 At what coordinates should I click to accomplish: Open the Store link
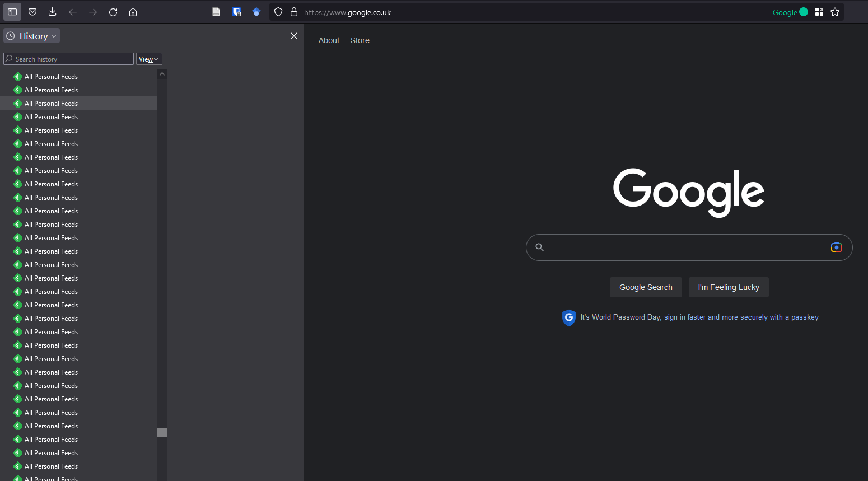point(360,40)
